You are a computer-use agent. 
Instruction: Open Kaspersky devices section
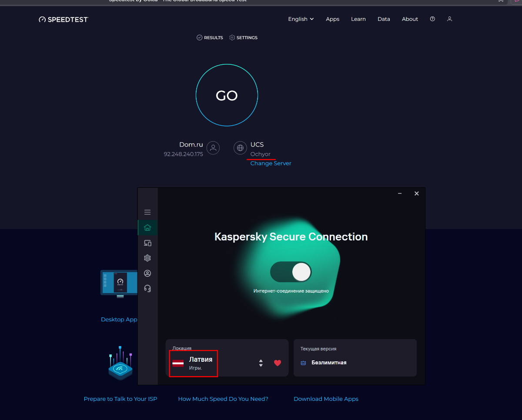(x=147, y=243)
